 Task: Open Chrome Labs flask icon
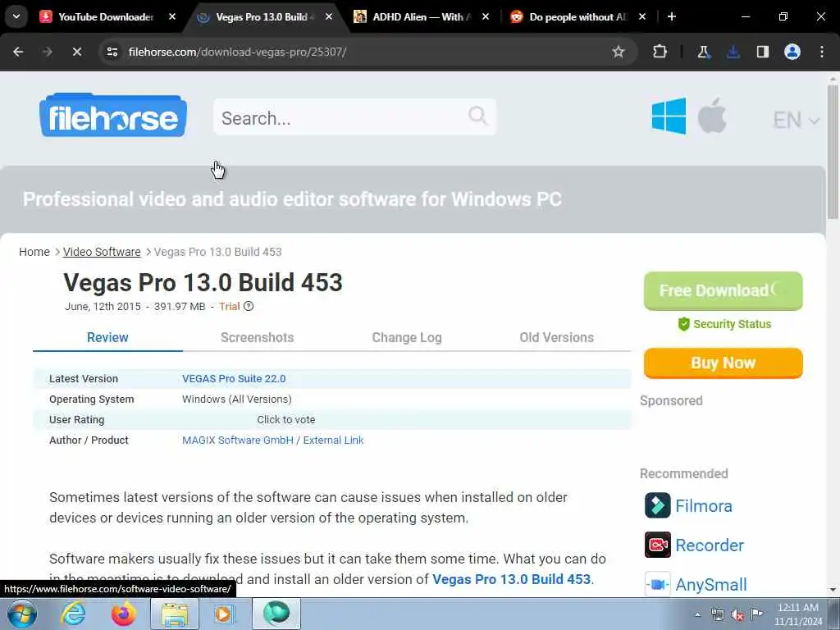tap(703, 52)
